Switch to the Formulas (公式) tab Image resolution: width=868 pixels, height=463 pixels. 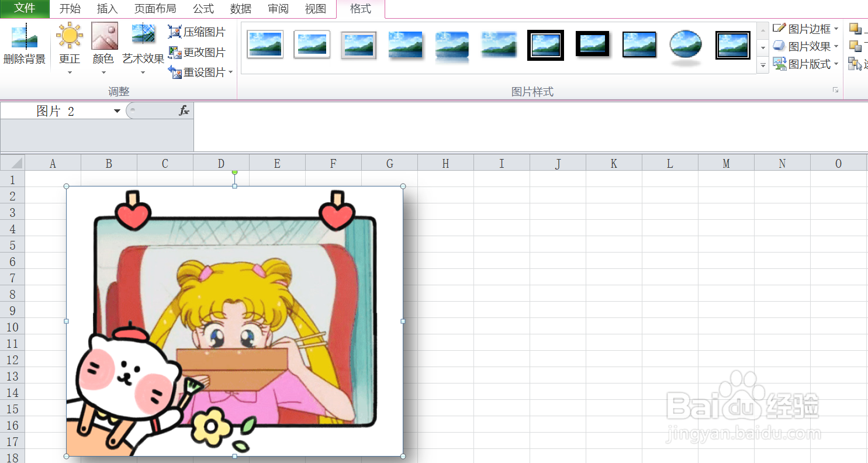[203, 9]
